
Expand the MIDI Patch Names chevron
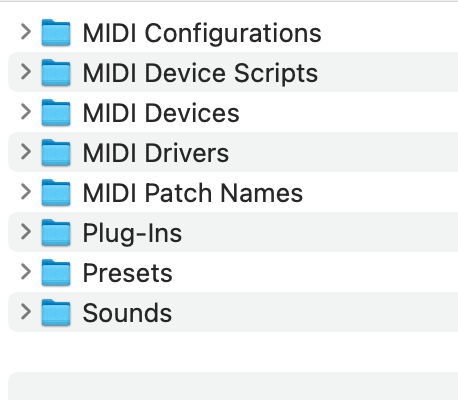point(26,192)
